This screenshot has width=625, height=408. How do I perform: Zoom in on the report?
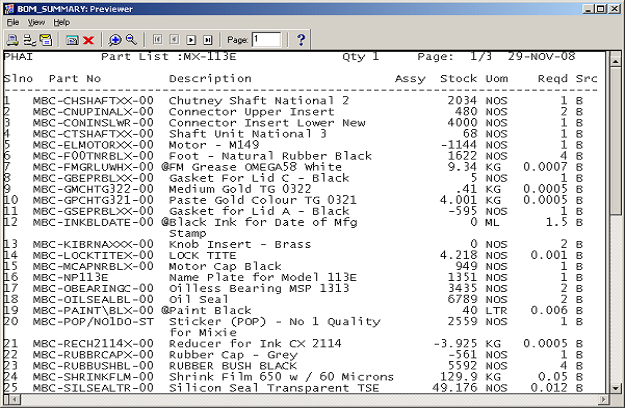coord(115,39)
